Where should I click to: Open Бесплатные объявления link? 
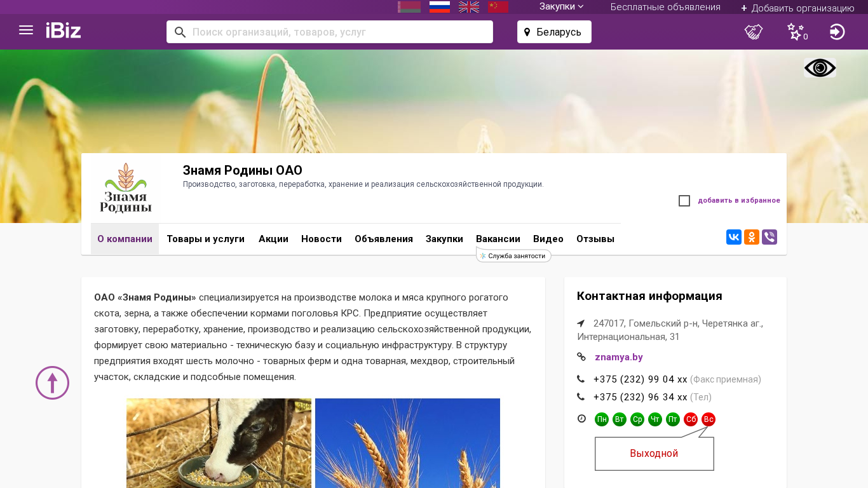[665, 7]
